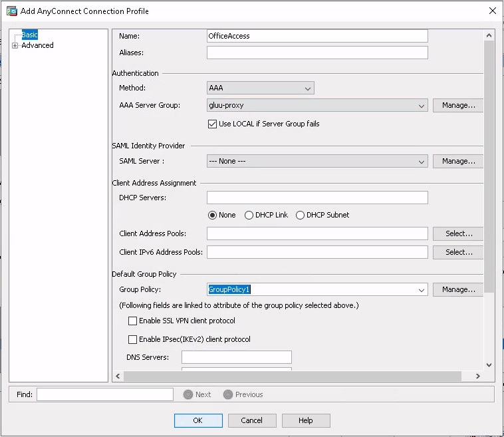Open the AAA Server Group dropdown
Image resolution: width=504 pixels, height=437 pixels.
(422, 105)
